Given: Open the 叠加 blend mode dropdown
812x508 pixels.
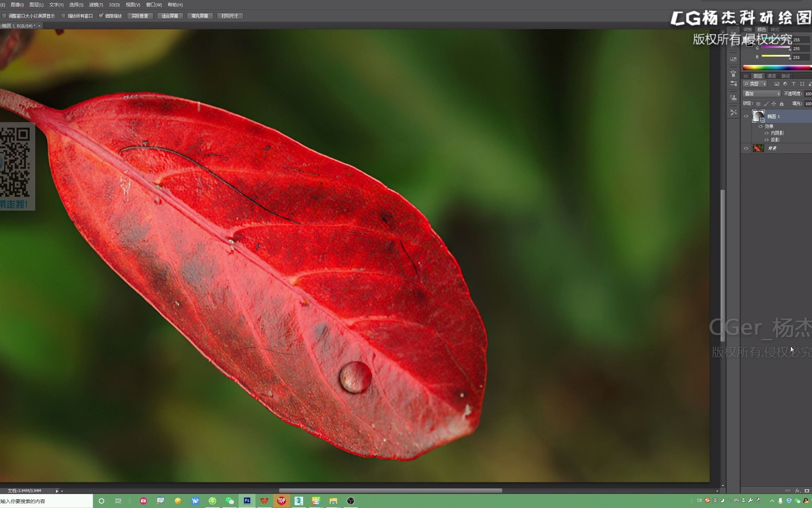Looking at the screenshot, I should pos(762,93).
